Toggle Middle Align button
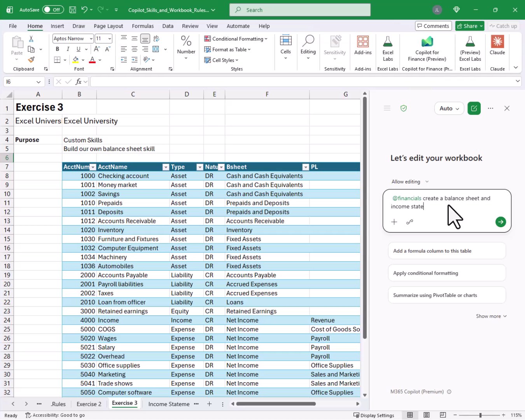Viewport: 525px width, 420px height. pyautogui.click(x=134, y=38)
